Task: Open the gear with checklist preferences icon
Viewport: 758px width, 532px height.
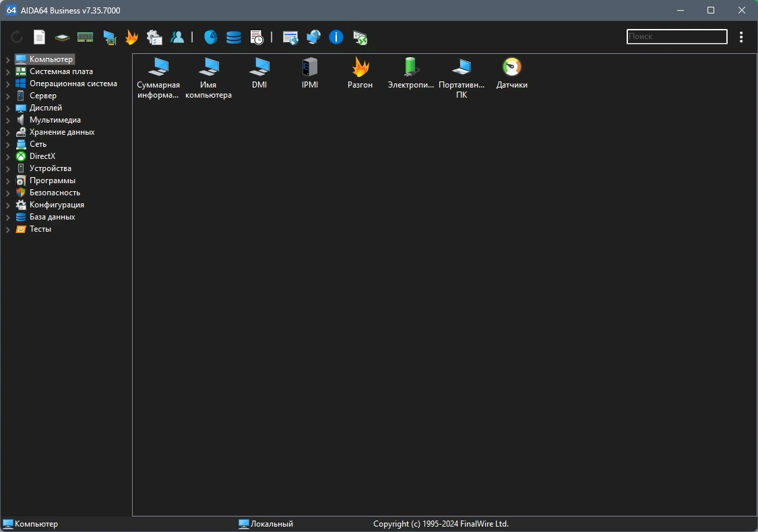Action: tap(154, 37)
